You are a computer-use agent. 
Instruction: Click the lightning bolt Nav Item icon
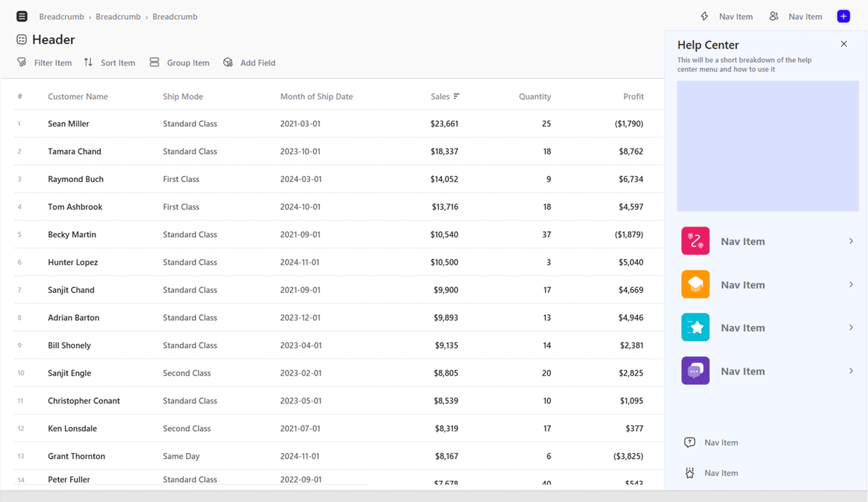(704, 17)
